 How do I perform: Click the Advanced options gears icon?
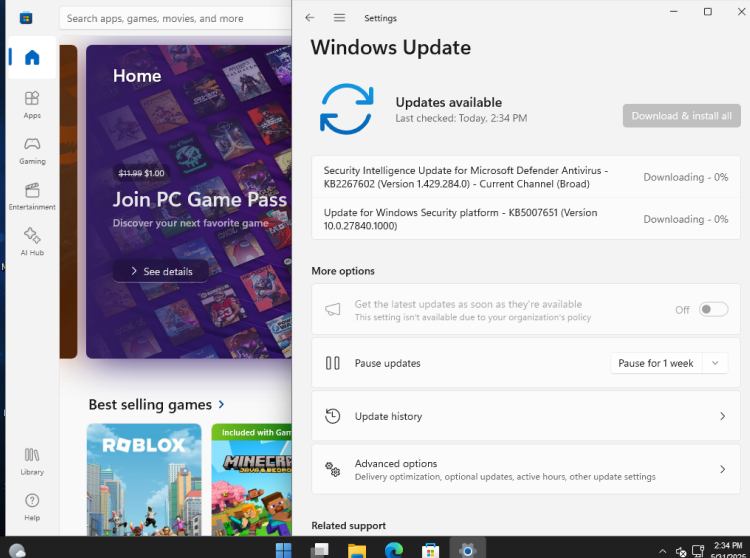click(x=332, y=469)
